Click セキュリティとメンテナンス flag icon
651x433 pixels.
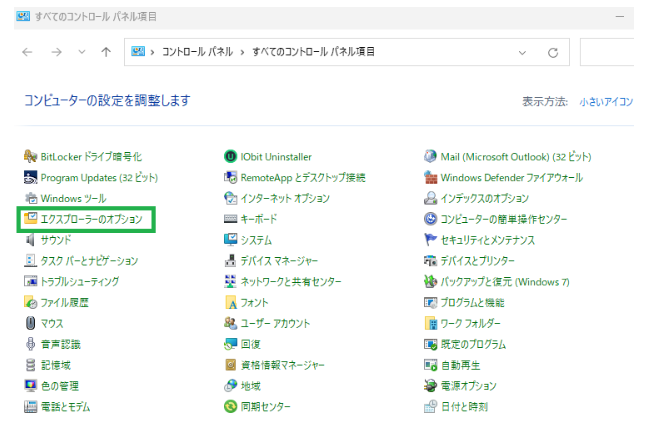tap(431, 240)
